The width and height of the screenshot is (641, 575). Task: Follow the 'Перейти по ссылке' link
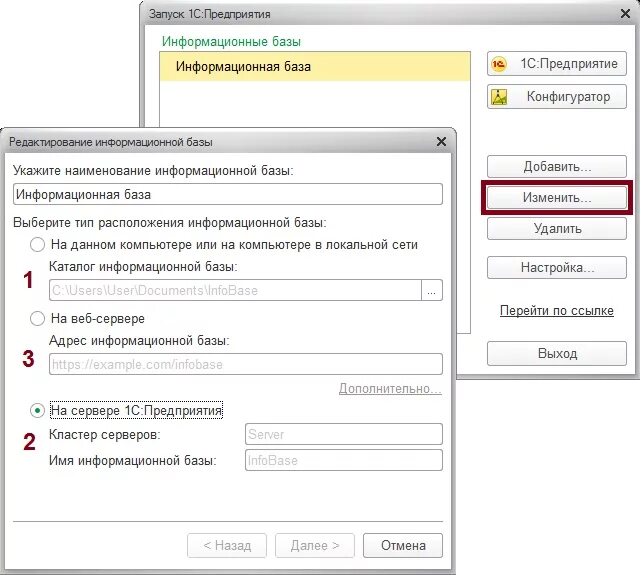[x=557, y=311]
